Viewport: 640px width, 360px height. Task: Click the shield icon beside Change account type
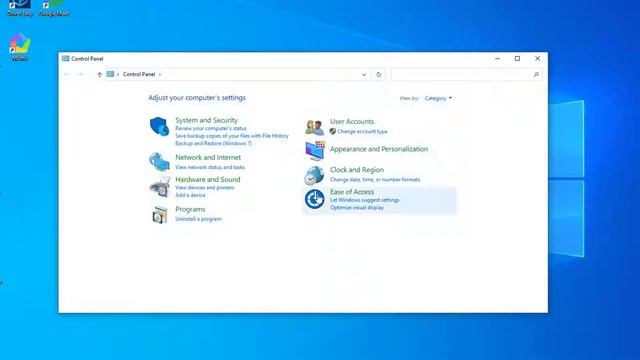point(333,131)
